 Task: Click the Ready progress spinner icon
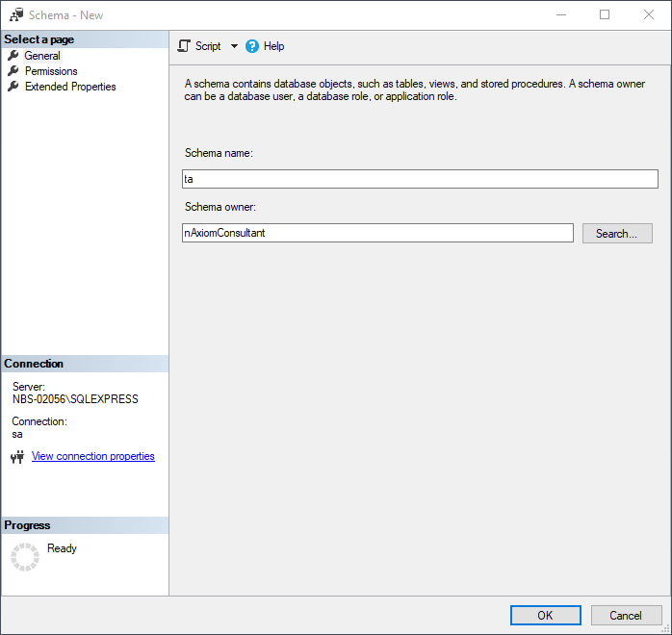tap(25, 556)
